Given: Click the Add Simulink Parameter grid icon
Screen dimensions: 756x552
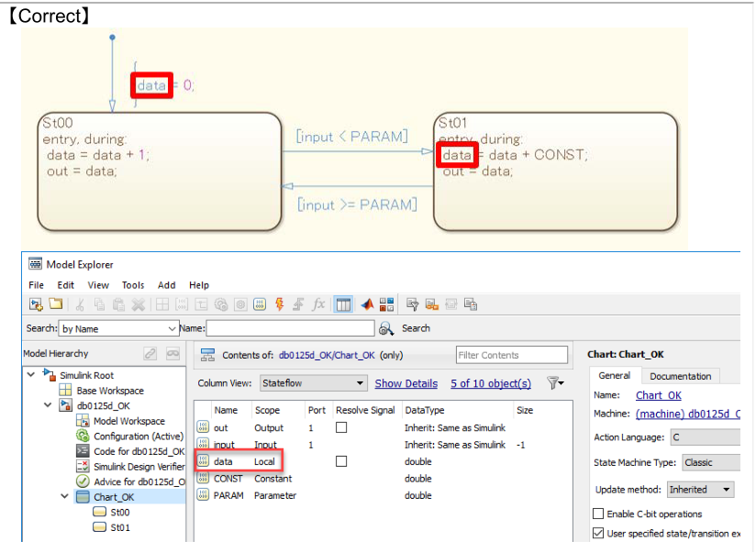Looking at the screenshot, I should tap(162, 304).
